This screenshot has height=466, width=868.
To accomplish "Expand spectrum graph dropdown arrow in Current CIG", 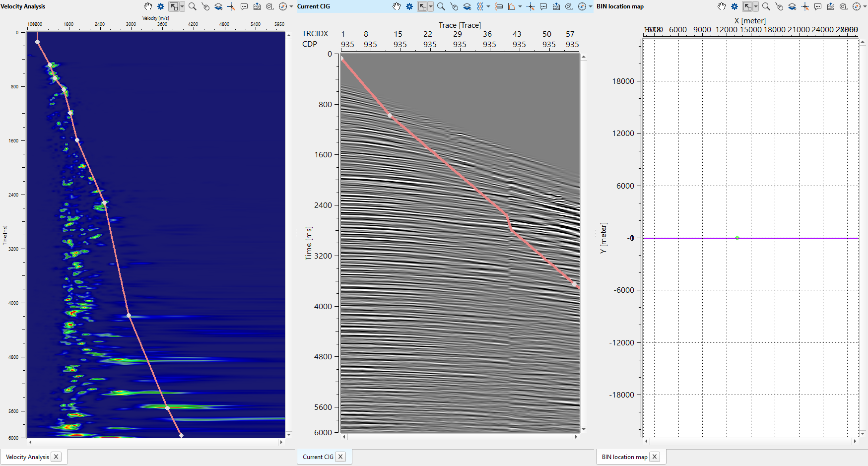I will tap(520, 6).
